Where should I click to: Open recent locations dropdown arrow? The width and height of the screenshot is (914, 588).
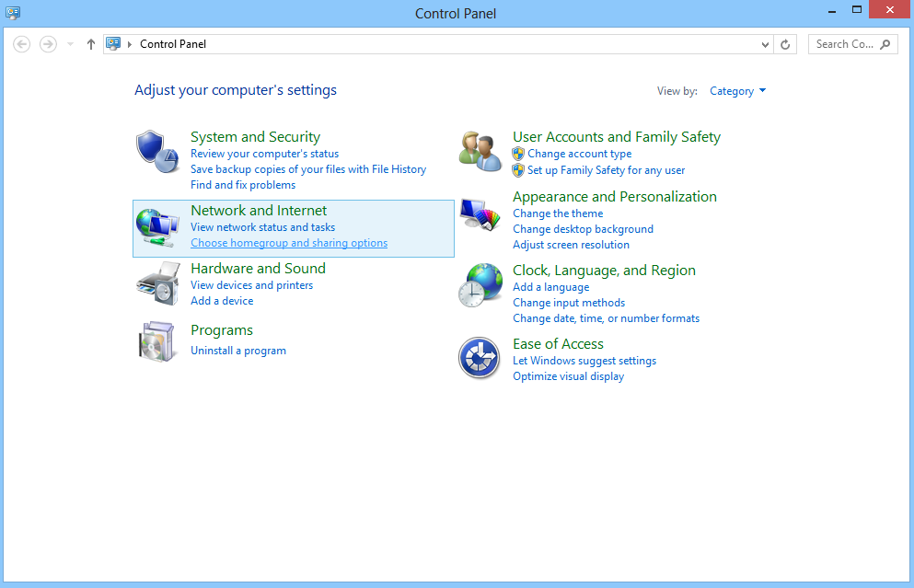[x=70, y=44]
